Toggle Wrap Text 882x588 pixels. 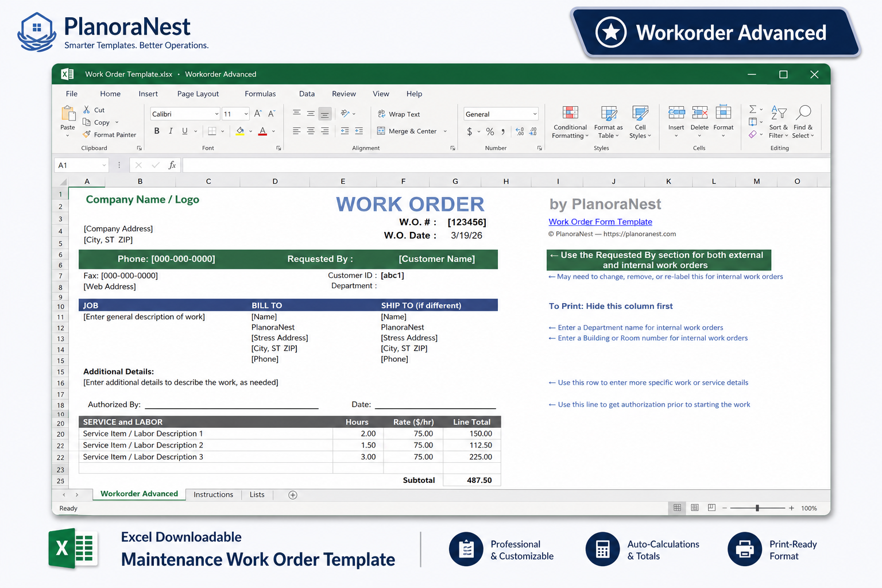coord(399,114)
